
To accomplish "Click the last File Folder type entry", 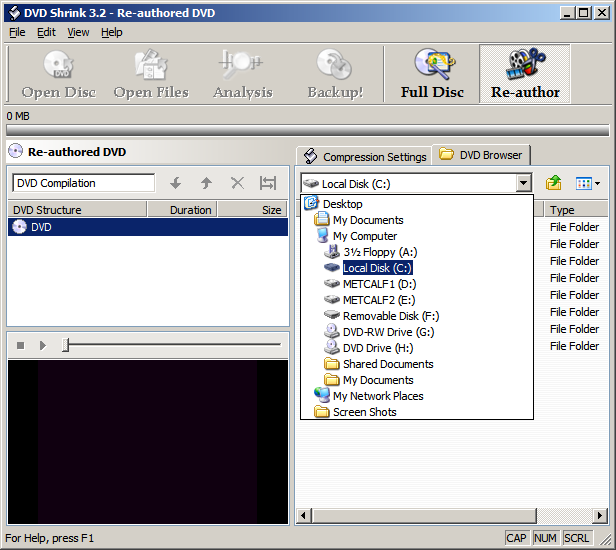I will coord(574,346).
